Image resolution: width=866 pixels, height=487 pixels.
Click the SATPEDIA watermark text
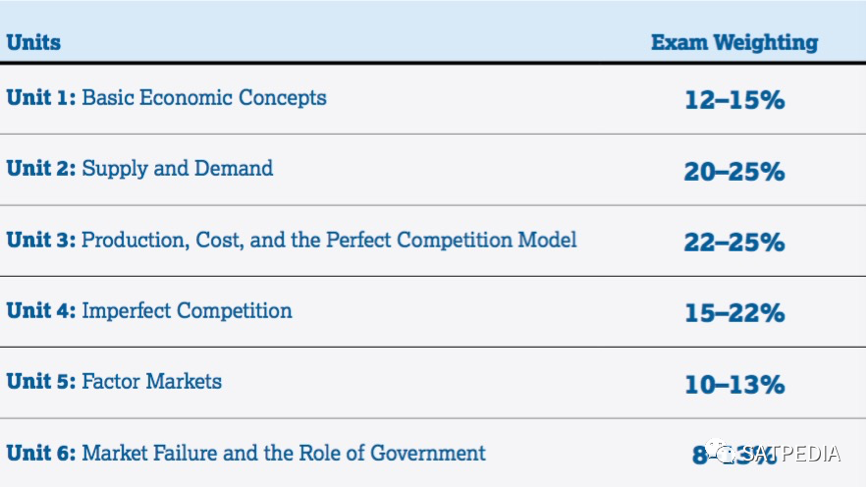point(791,453)
